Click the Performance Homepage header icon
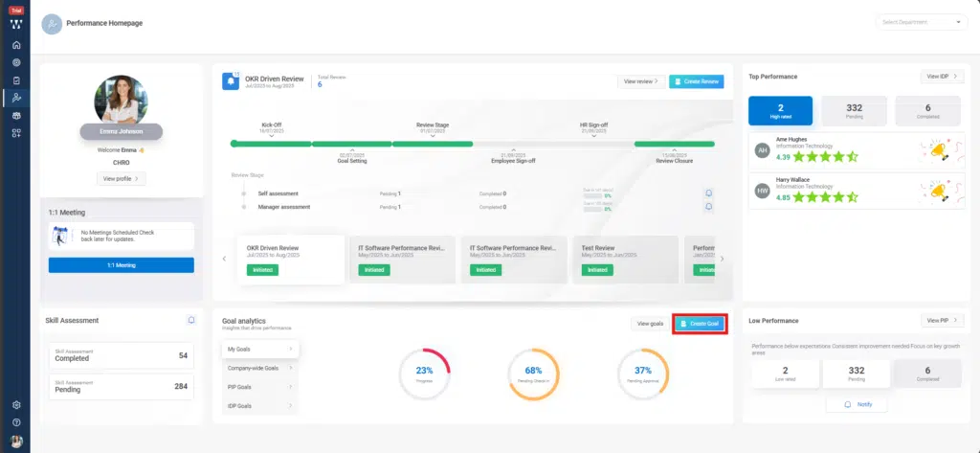 click(x=52, y=24)
